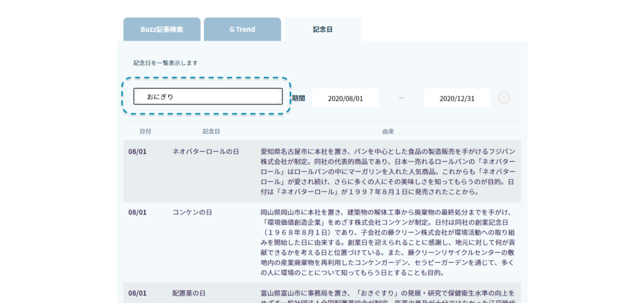Image resolution: width=644 pixels, height=303 pixels.
Task: Switch to the Buzz記事検索 tab
Action: point(162,30)
